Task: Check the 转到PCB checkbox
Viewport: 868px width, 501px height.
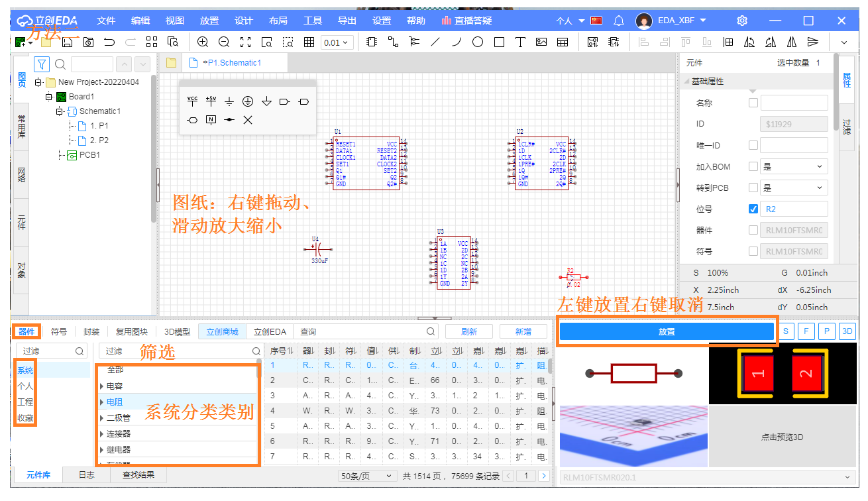Action: (753, 187)
